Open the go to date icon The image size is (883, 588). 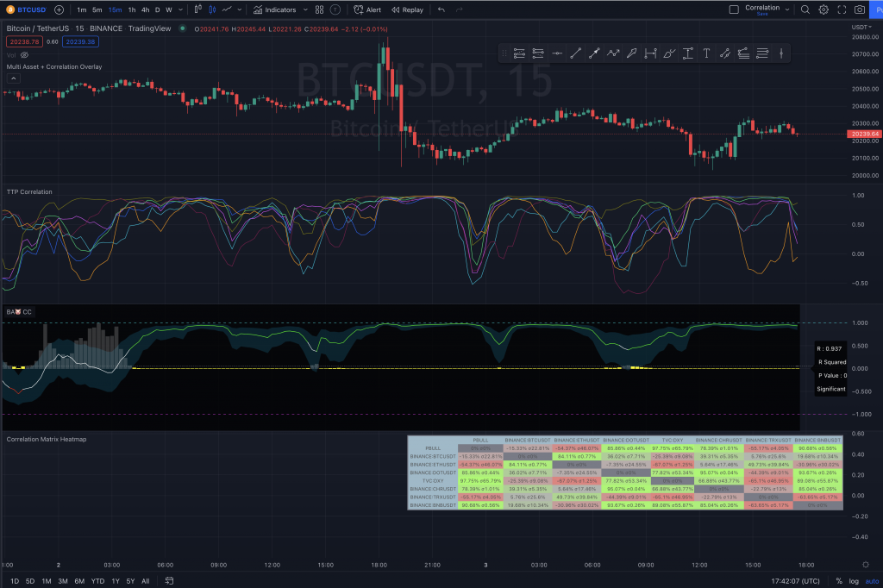pos(169,581)
